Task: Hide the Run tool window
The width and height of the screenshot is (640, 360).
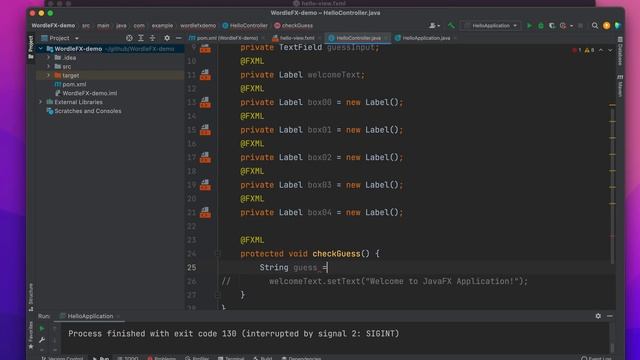Action: pos(609,316)
